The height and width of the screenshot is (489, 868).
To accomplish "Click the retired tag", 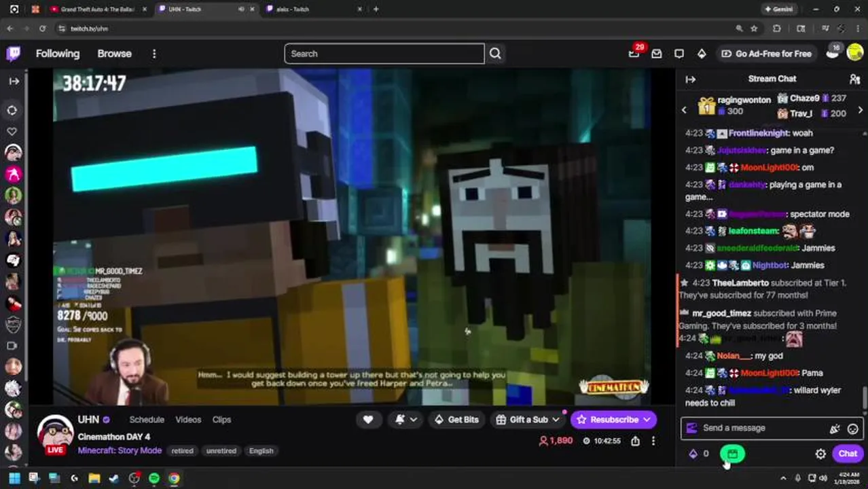I will 182,451.
